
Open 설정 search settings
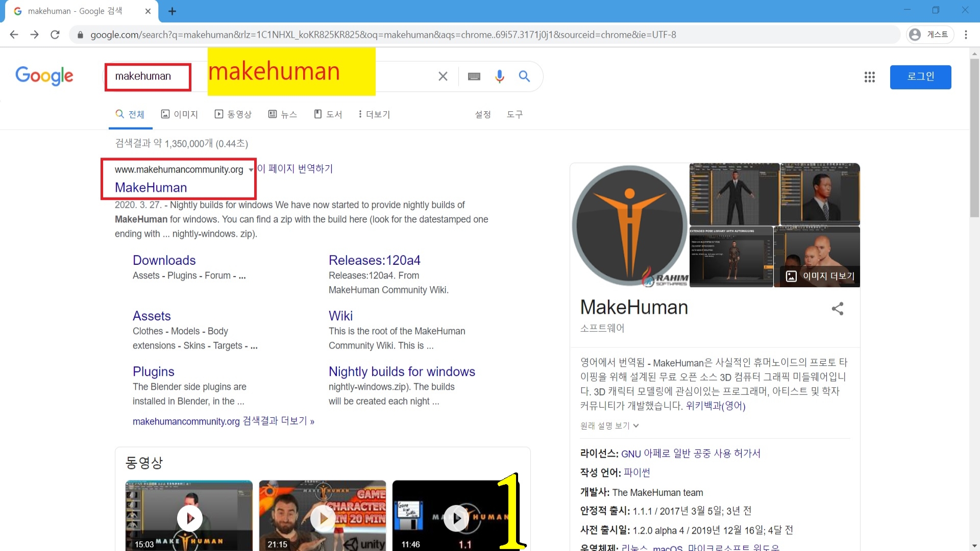483,114
